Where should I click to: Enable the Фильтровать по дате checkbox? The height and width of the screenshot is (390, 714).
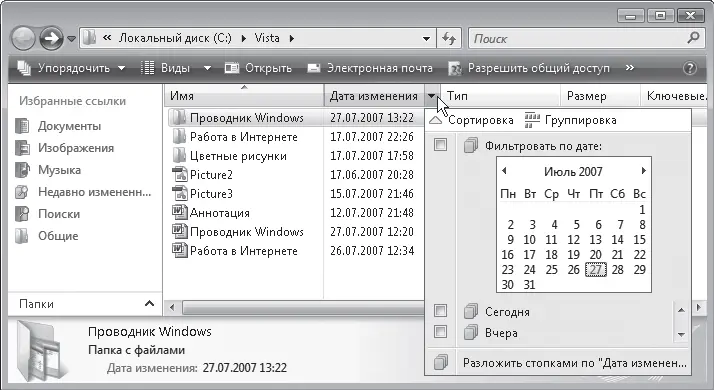(x=440, y=145)
